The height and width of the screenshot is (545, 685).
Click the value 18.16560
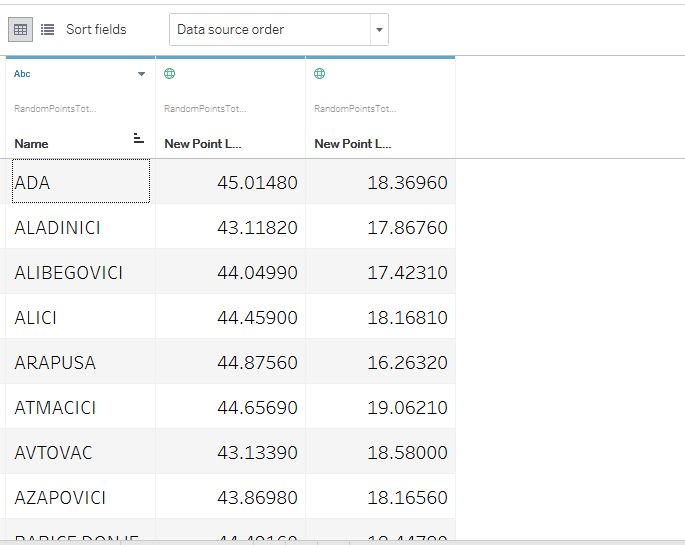[407, 497]
